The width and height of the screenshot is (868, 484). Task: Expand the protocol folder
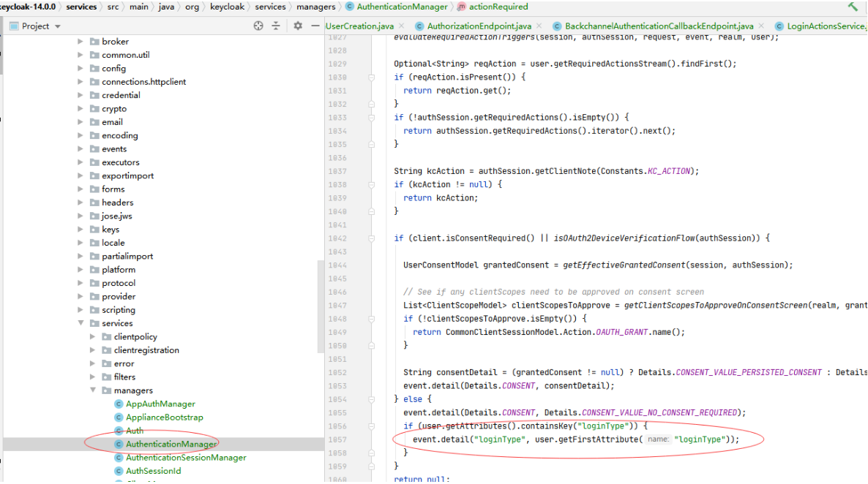click(81, 283)
